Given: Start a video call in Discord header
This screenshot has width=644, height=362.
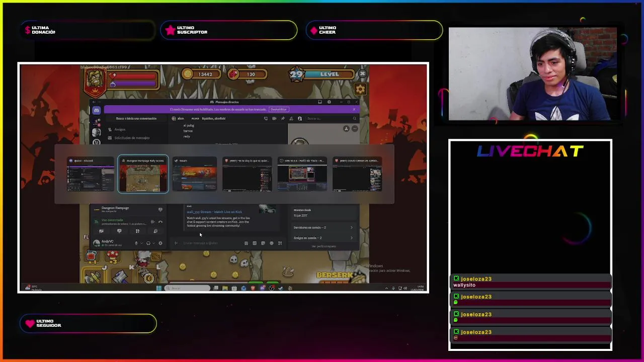Looking at the screenshot, I should click(x=274, y=119).
